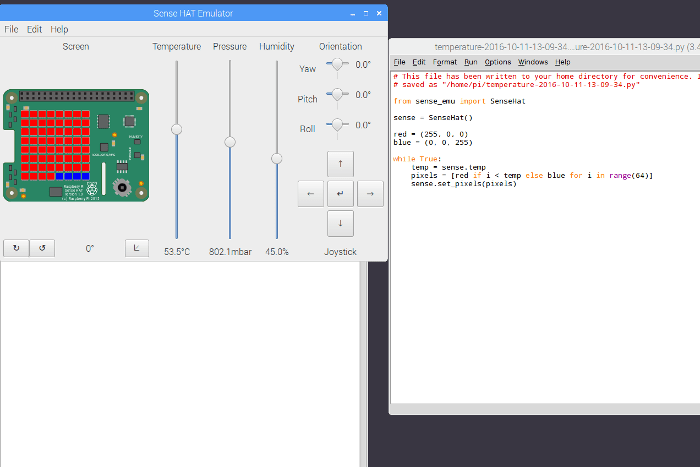Click the Sense HAT LED matrix display
This screenshot has width=700, height=467.
55,145
